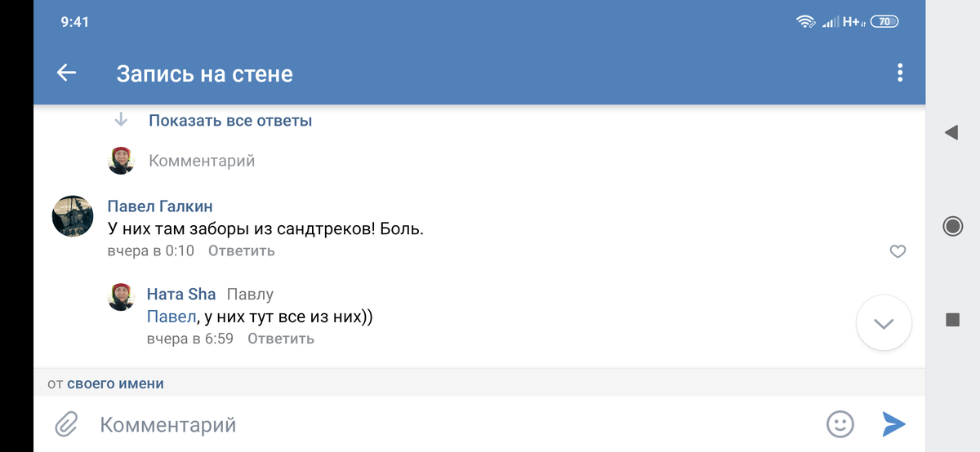Image resolution: width=980 pixels, height=452 pixels.
Task: Focus the bottom Комментарий input field
Action: [457, 424]
